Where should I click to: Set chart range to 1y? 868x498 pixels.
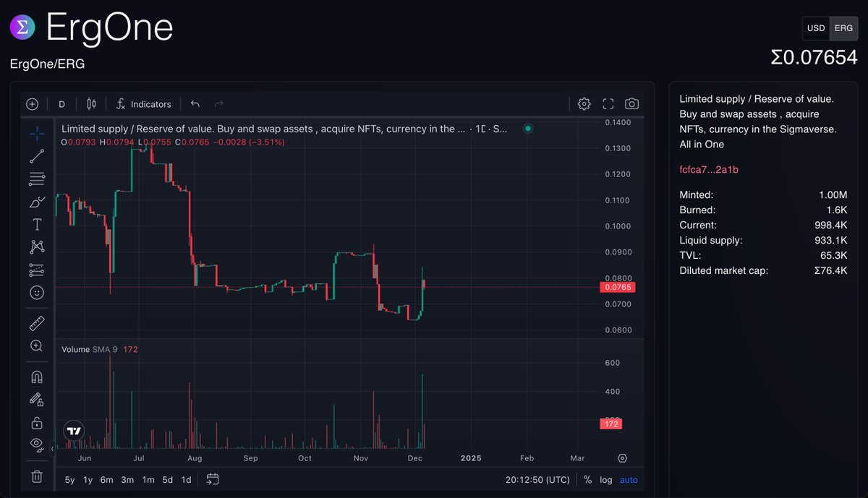click(x=88, y=480)
